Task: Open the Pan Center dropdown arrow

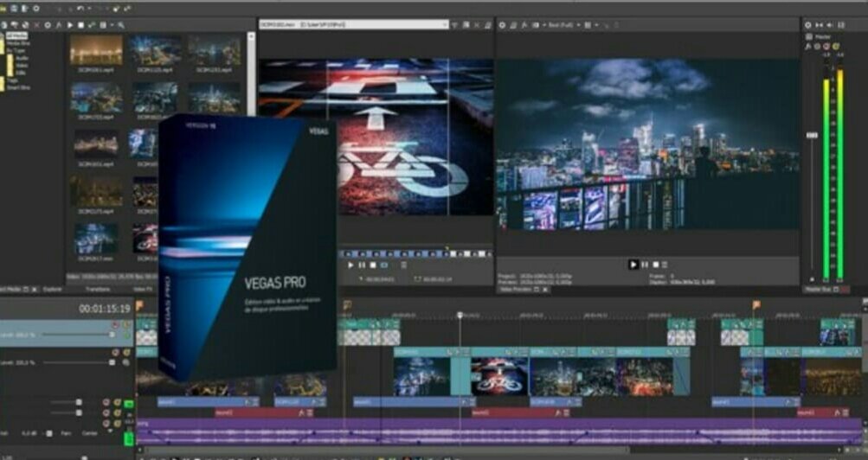Action: point(109,431)
